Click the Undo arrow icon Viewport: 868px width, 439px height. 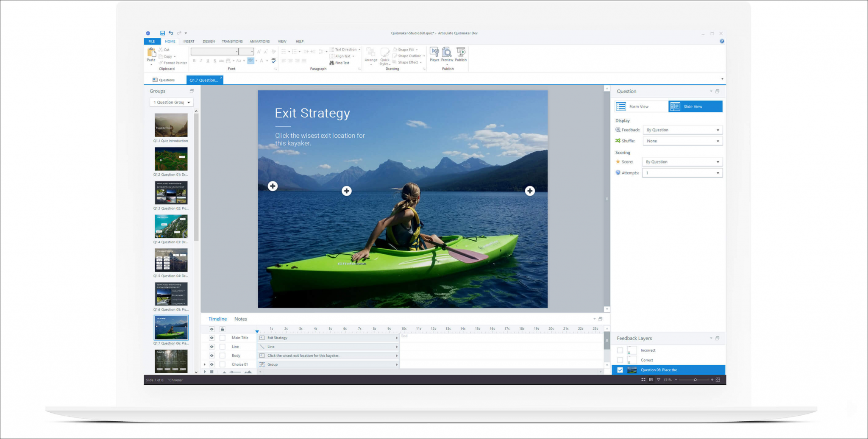point(171,33)
